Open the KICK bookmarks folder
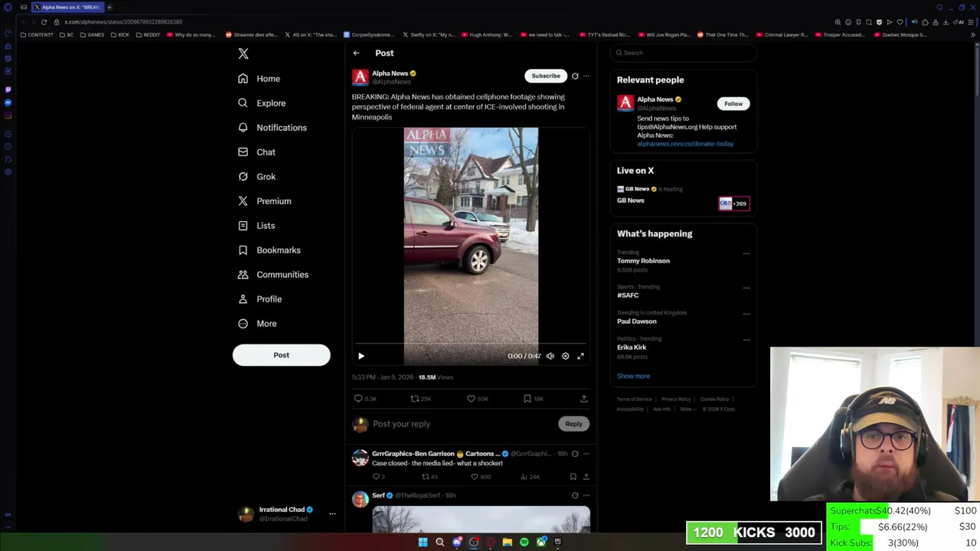 120,34
